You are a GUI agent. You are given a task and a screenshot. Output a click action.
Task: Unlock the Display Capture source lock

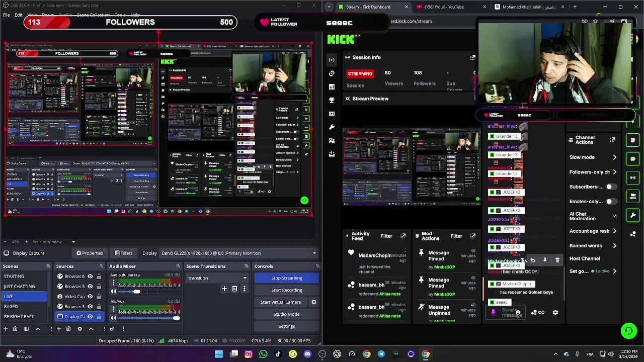[x=99, y=316]
